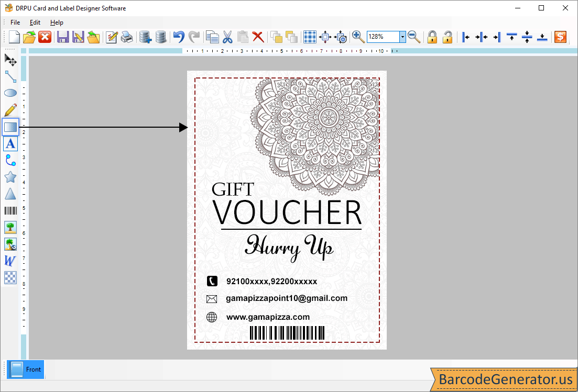This screenshot has height=392, width=578.
Task: Select the checkered background pattern tool
Action: (10, 277)
